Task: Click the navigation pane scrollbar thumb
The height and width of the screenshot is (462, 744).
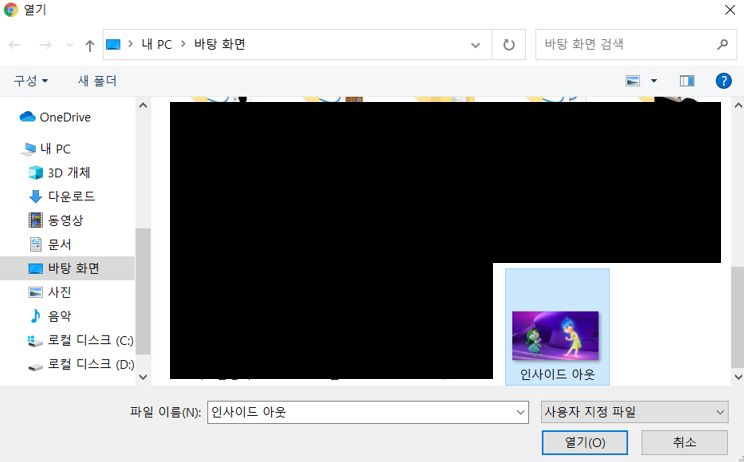Action: coord(143,291)
